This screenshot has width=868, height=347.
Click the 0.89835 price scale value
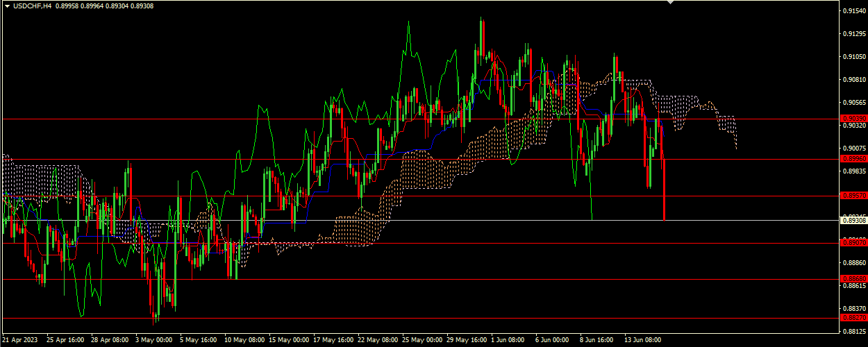853,171
